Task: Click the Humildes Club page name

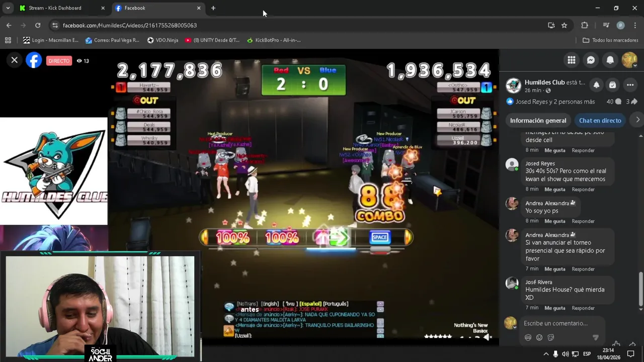Action: coord(544,82)
